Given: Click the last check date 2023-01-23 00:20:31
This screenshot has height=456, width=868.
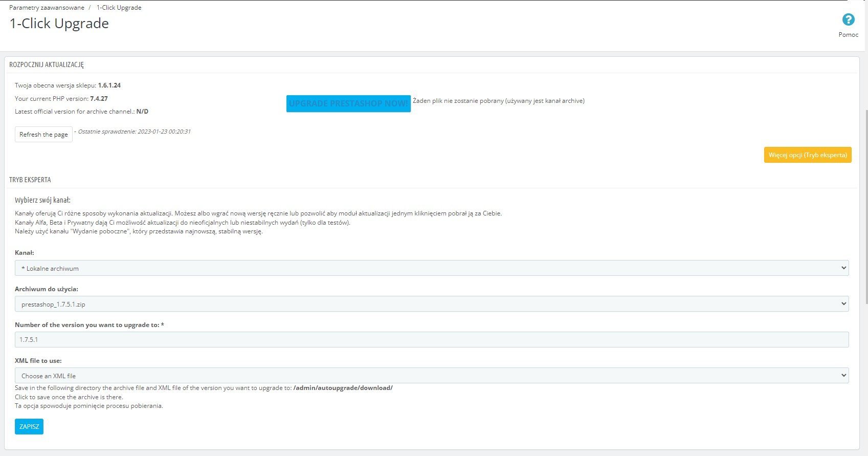Looking at the screenshot, I should 163,132.
